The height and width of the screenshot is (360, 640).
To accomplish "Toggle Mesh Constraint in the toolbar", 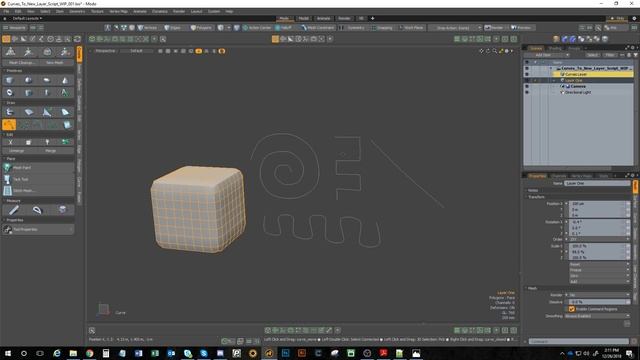I will click(318, 28).
